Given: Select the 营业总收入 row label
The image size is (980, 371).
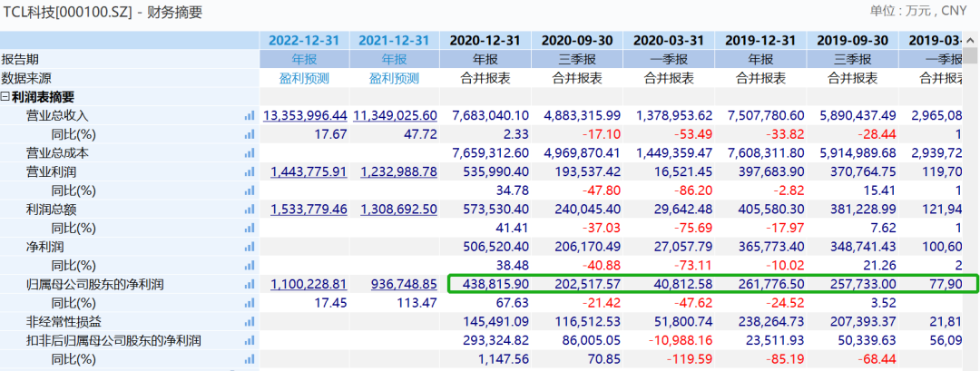Looking at the screenshot, I should 57,115.
